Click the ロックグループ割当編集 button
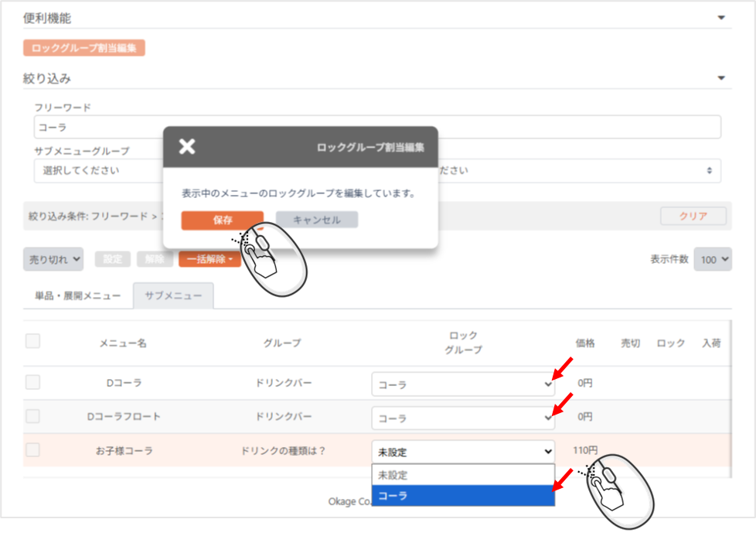 tap(84, 48)
